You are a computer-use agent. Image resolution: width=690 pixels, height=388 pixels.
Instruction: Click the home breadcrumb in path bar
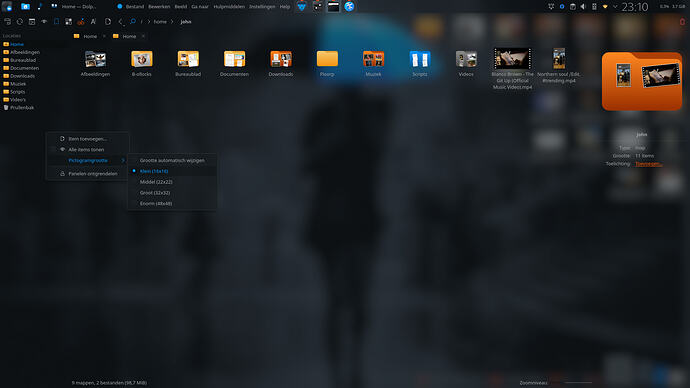(x=160, y=21)
